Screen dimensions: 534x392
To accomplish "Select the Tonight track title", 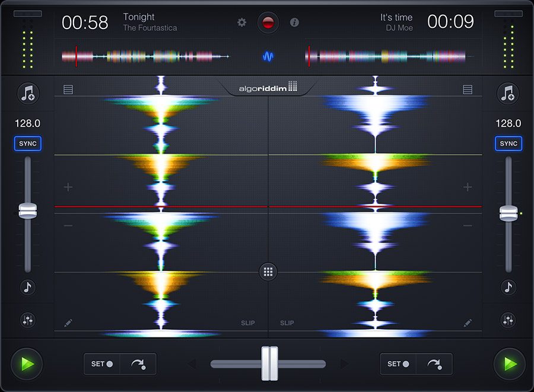I will tap(139, 17).
